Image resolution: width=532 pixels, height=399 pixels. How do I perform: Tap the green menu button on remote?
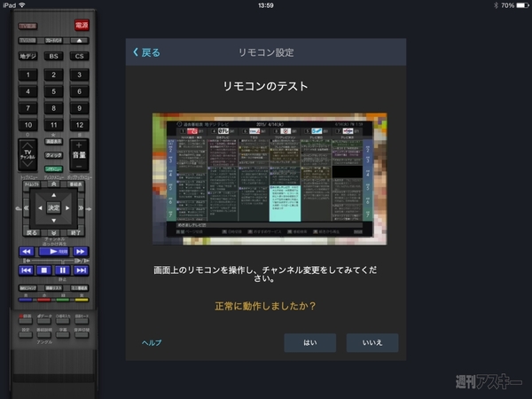point(53,168)
